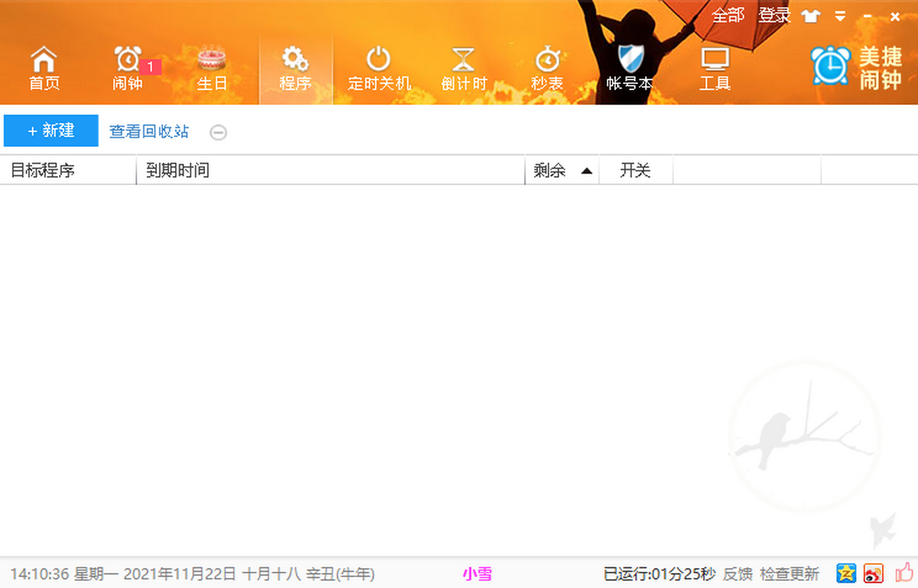The image size is (918, 588).
Task: Switch to the 程序 program tab
Action: [295, 69]
